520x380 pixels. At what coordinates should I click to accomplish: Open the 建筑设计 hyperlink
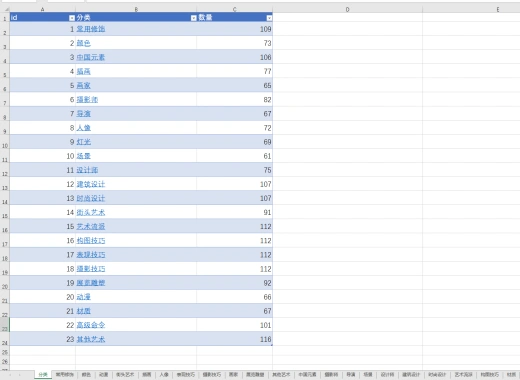(x=91, y=184)
